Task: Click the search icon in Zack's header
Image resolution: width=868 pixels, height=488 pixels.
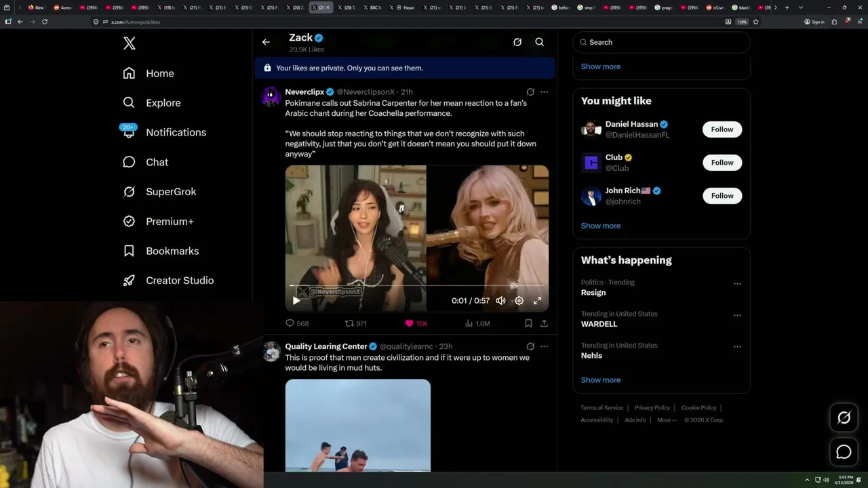Action: click(x=540, y=42)
